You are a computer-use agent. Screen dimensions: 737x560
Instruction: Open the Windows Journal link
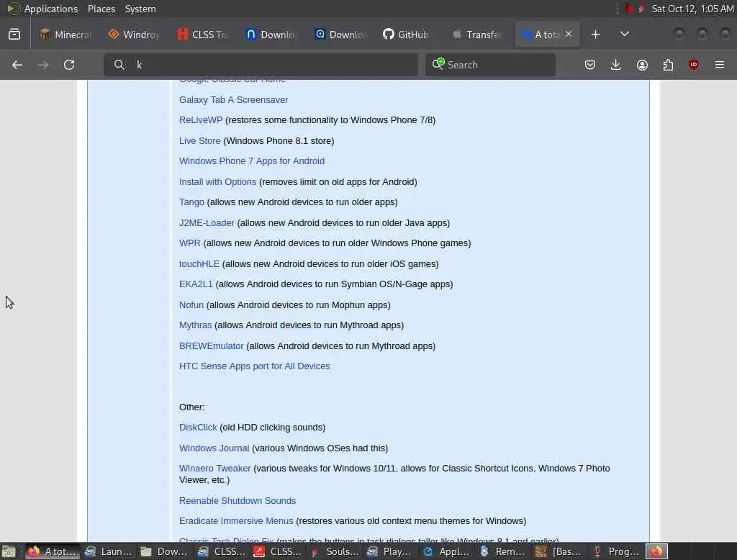coord(214,448)
